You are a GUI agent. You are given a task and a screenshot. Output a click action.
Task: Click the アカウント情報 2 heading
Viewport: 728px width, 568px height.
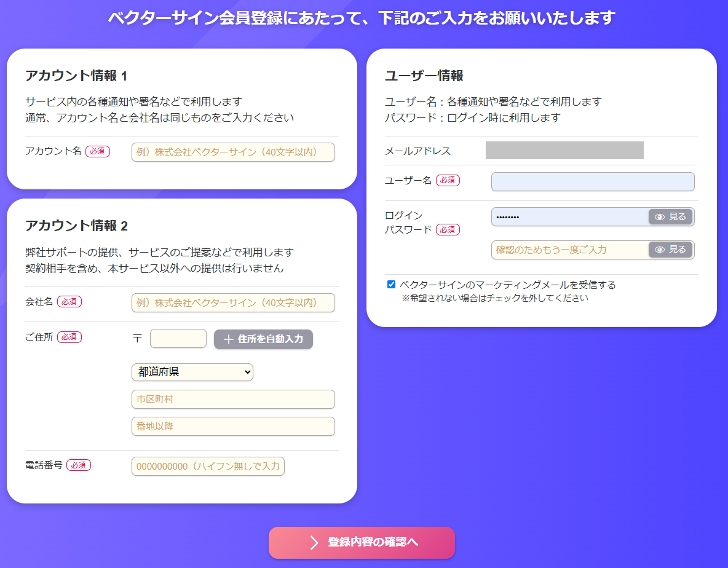[76, 226]
